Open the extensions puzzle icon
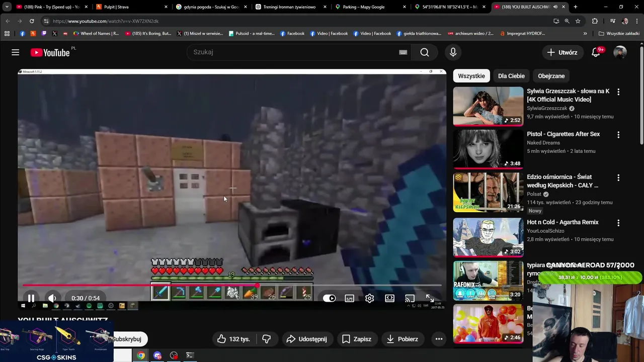Image resolution: width=644 pixels, height=362 pixels. pos(595,21)
